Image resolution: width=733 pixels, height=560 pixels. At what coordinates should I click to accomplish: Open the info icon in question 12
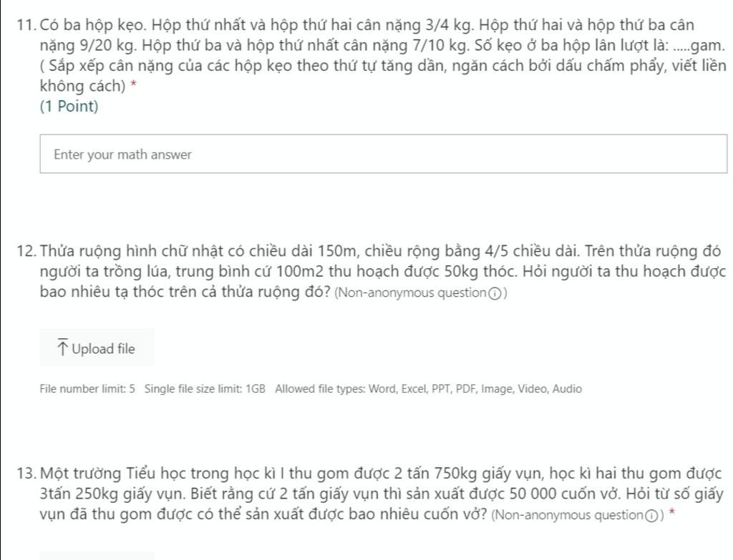[494, 294]
